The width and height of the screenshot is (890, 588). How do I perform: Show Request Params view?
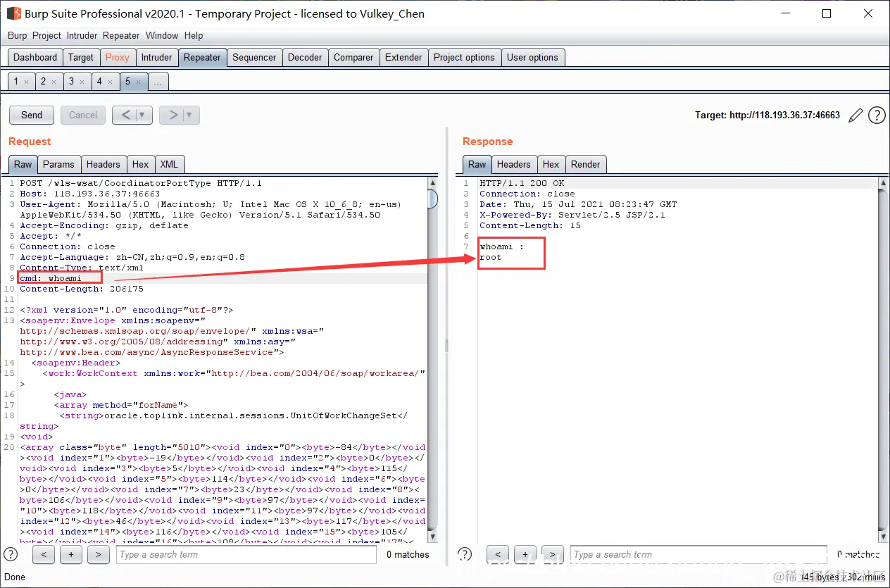coord(58,164)
